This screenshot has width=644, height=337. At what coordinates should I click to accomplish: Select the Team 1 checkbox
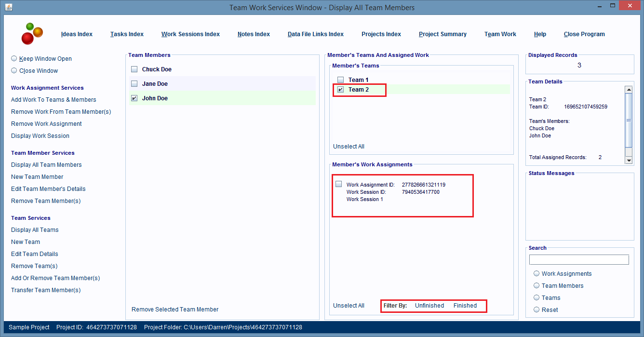tap(341, 80)
